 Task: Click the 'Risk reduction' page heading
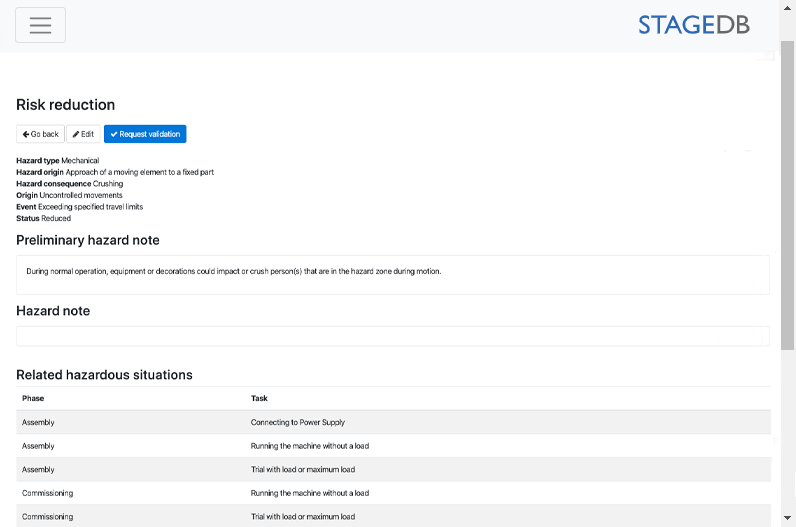65,105
